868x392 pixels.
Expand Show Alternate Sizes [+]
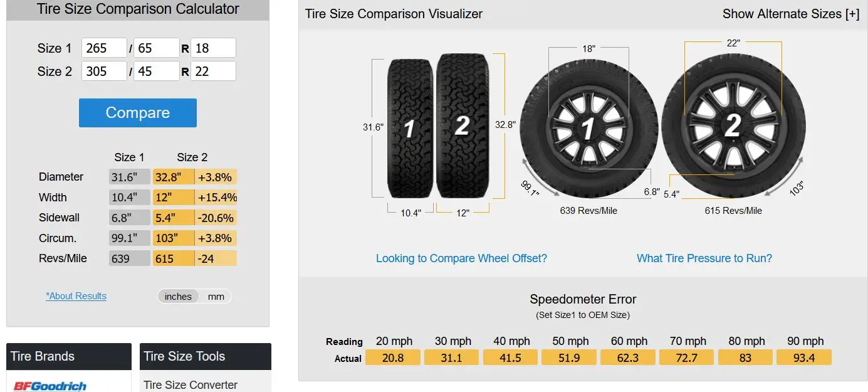(x=790, y=14)
